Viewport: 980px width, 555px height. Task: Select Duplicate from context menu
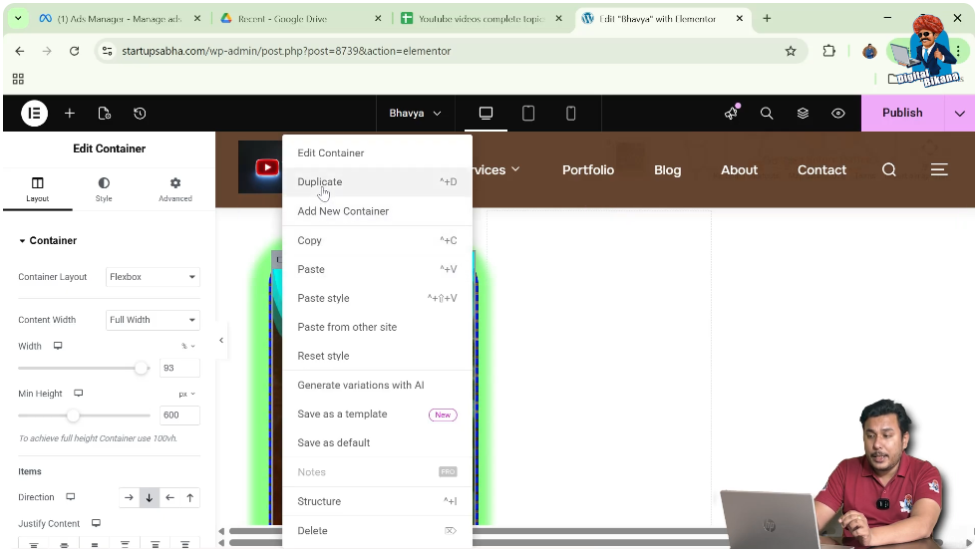pos(320,182)
